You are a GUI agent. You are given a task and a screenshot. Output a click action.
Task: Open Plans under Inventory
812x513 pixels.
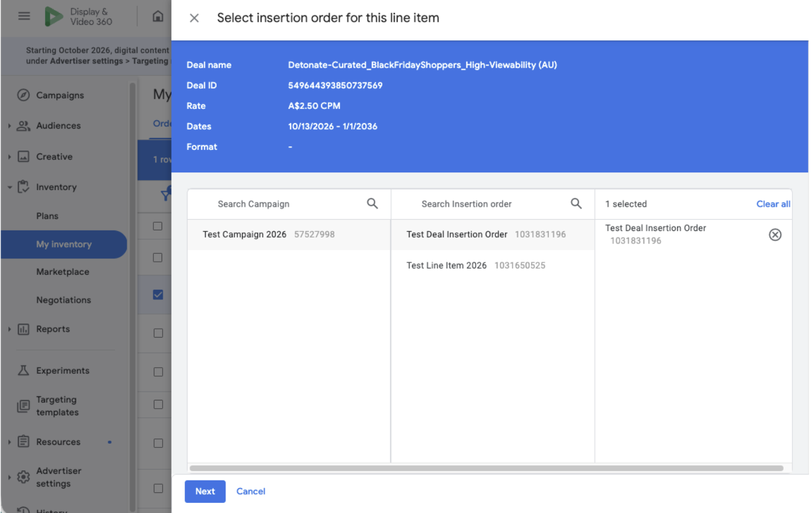pos(47,216)
